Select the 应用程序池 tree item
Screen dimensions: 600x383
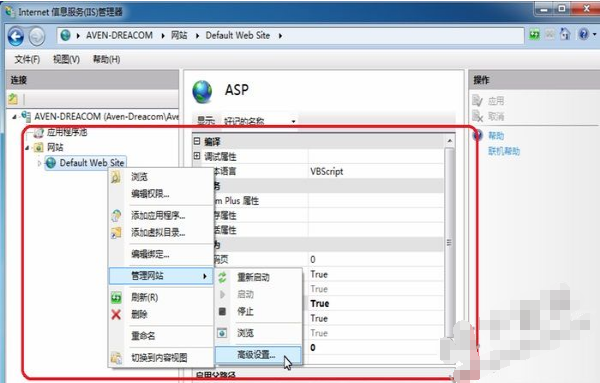point(67,133)
